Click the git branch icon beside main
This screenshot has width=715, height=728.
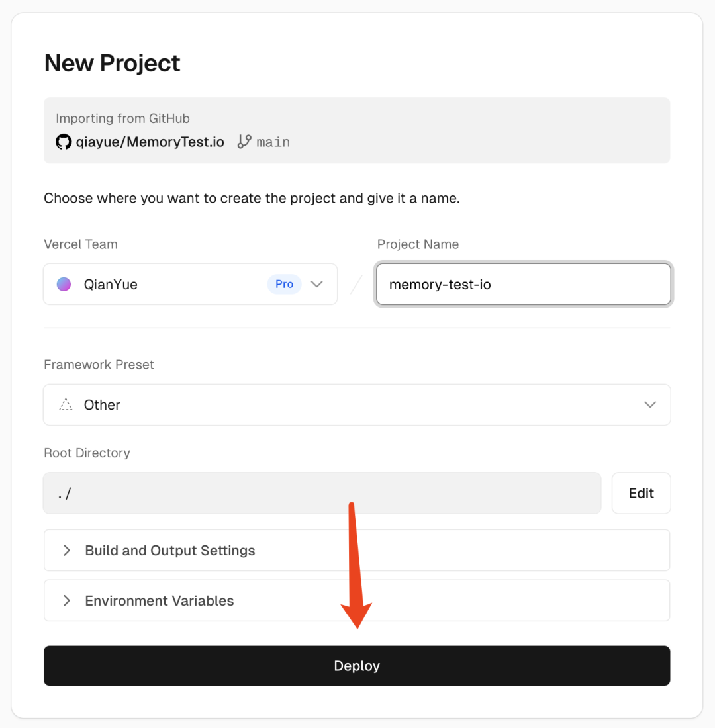coord(244,142)
